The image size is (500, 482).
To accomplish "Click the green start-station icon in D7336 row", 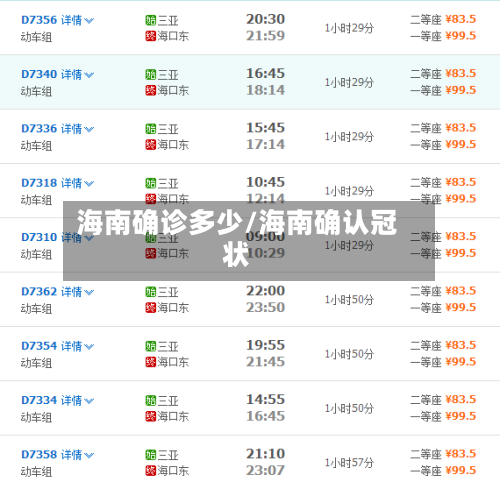I will click(151, 129).
